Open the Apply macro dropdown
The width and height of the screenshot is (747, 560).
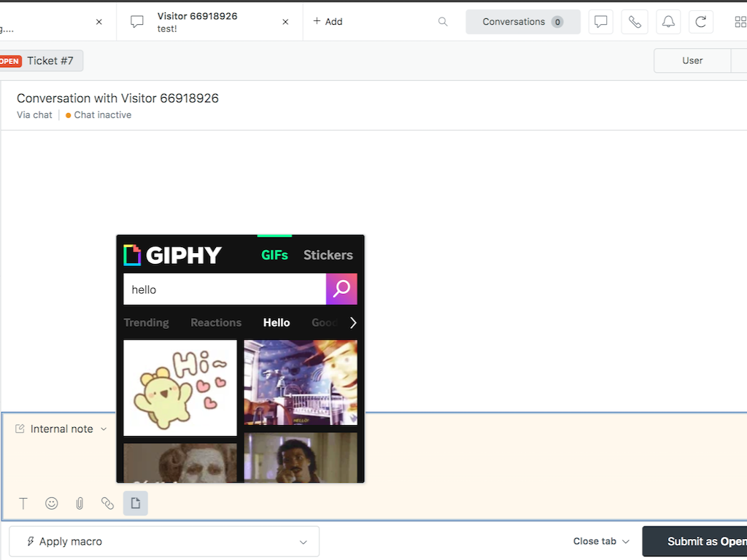(164, 541)
